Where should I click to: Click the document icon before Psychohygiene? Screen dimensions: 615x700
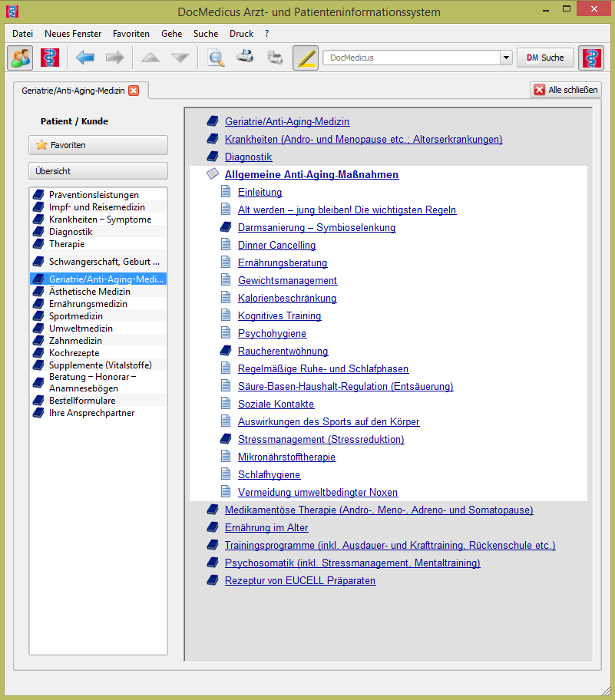226,333
